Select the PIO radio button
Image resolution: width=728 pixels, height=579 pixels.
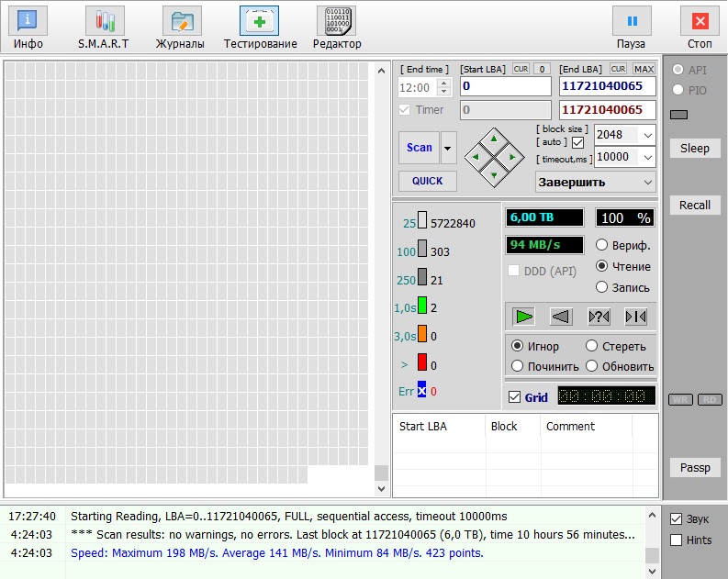point(678,90)
